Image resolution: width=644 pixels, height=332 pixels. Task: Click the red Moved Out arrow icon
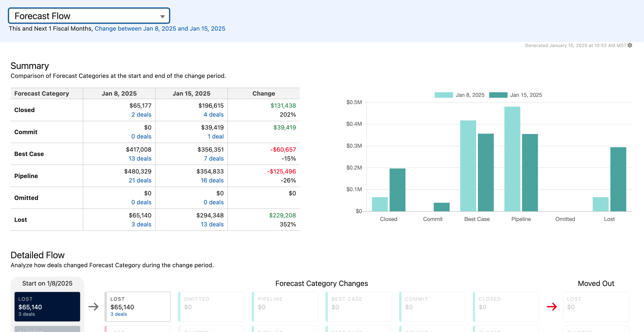[551, 307]
